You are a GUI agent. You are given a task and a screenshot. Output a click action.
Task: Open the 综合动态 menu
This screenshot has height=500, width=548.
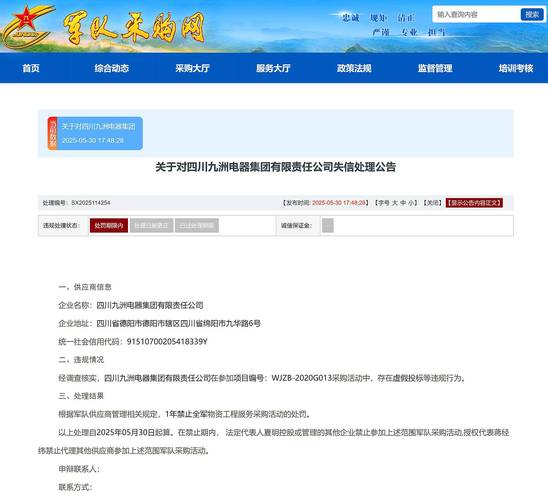click(111, 68)
